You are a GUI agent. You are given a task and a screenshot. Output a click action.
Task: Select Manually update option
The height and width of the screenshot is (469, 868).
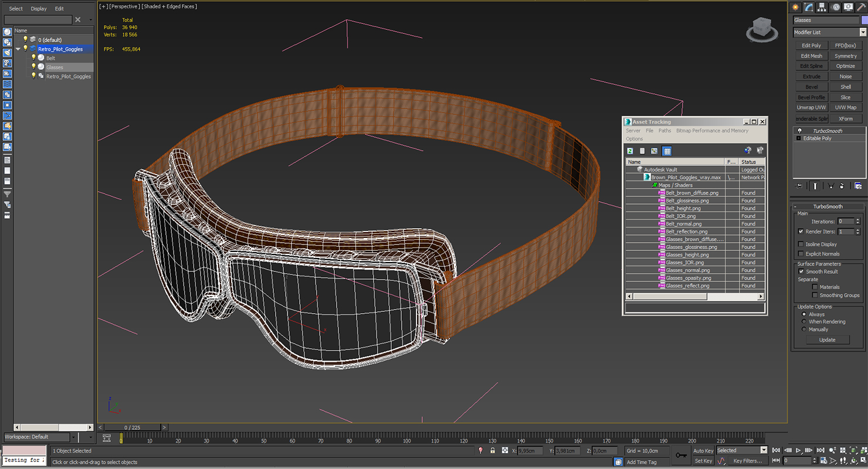(x=804, y=329)
